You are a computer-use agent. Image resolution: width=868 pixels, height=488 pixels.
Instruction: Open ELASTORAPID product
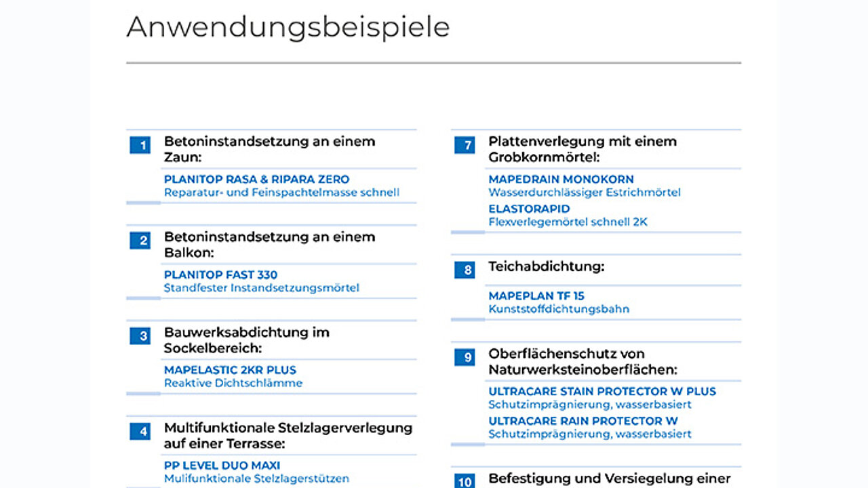click(529, 209)
